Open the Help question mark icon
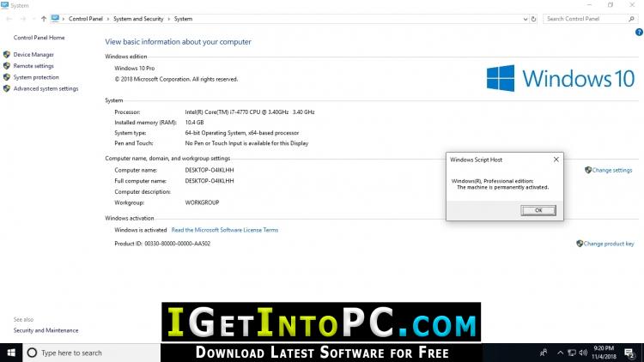 tap(639, 32)
